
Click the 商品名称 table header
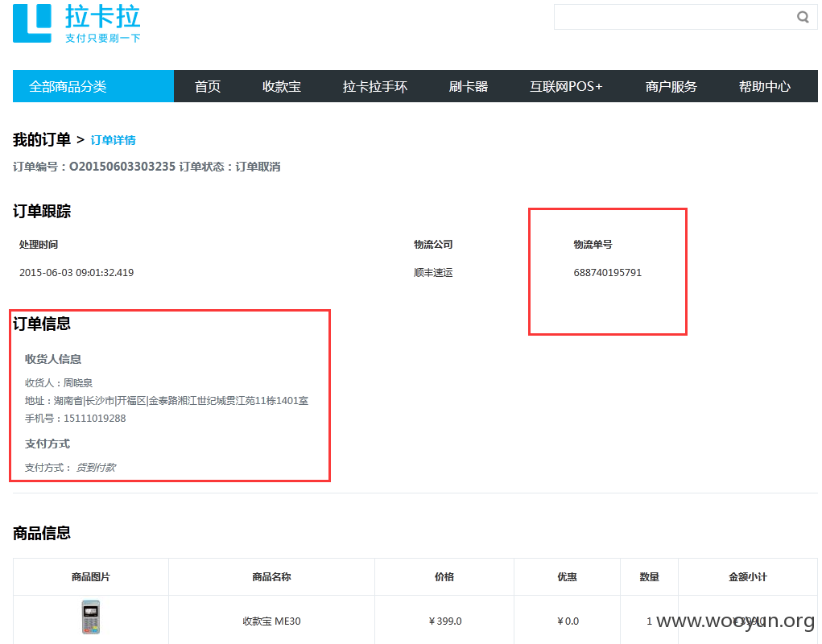click(x=271, y=577)
